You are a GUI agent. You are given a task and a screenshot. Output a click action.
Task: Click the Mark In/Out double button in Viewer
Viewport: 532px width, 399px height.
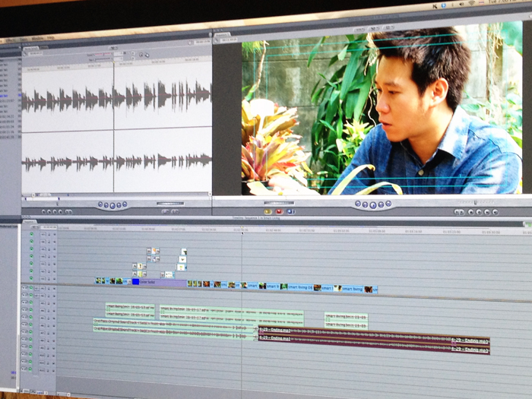point(68,212)
